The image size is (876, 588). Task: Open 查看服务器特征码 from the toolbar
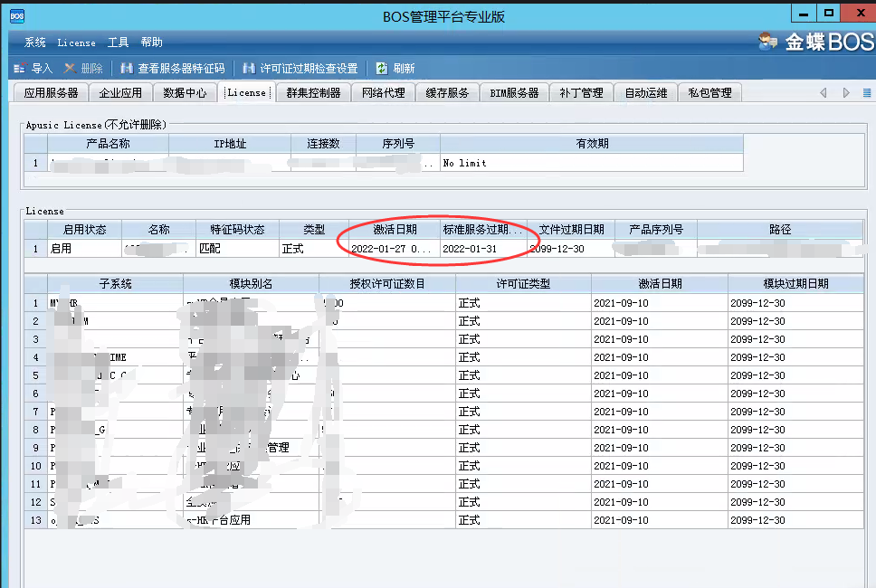click(173, 68)
